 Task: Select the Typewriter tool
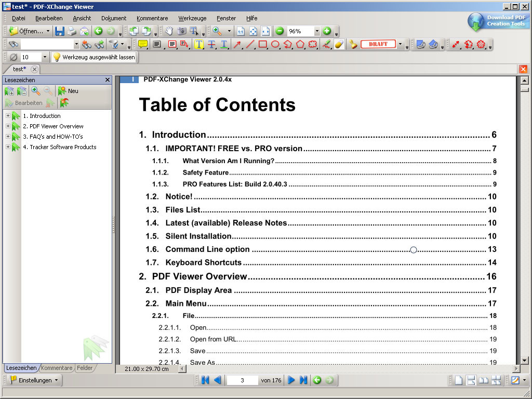tap(157, 44)
